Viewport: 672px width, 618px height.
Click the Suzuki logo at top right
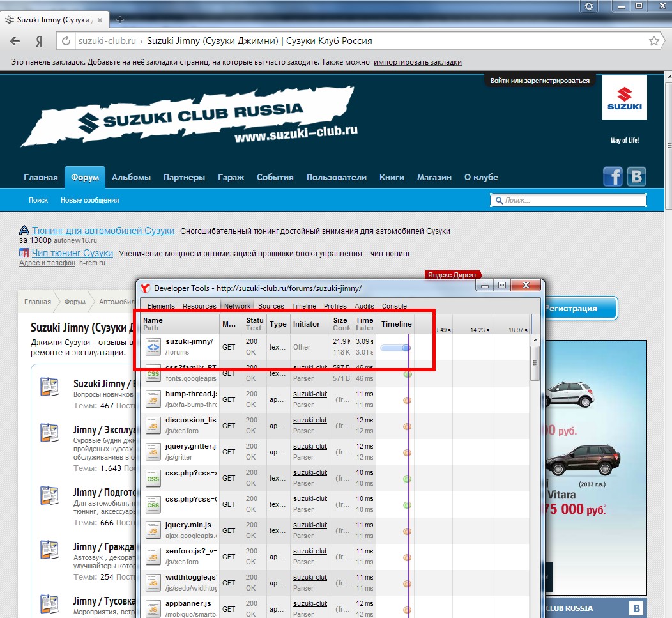(625, 97)
